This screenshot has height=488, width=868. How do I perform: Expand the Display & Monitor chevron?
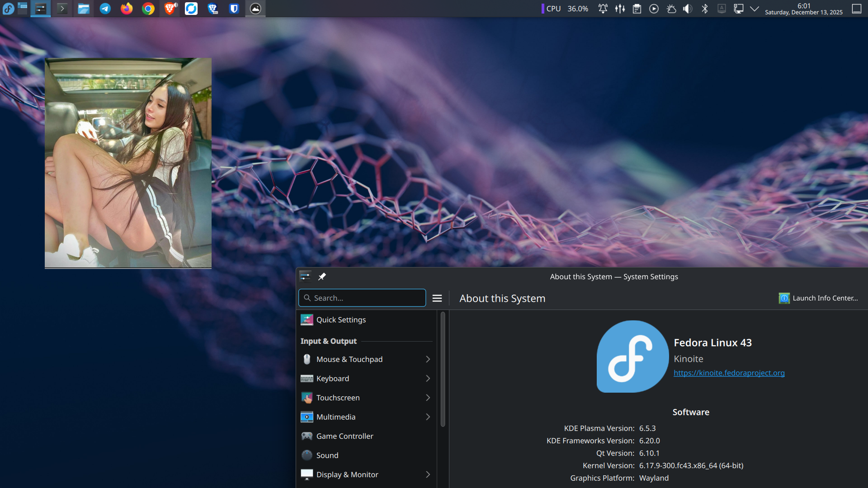[x=428, y=474]
